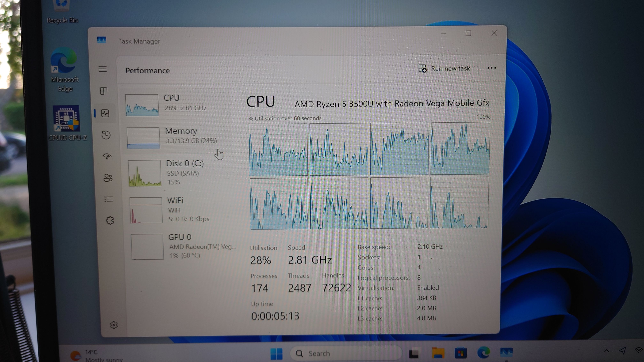This screenshot has height=362, width=644.
Task: Click the L1 cache value "384 KB"
Action: click(x=426, y=298)
